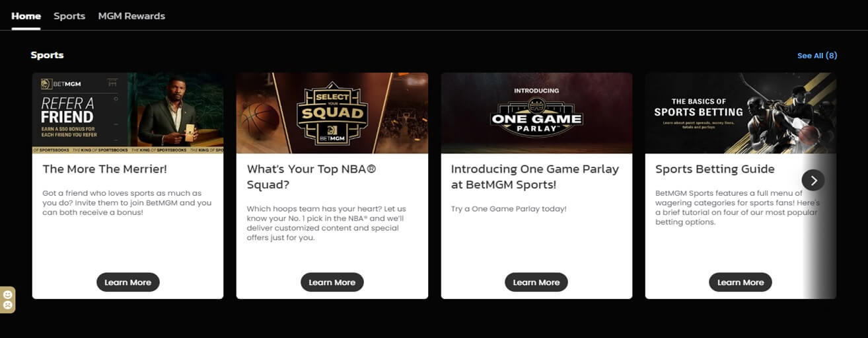Open What's Your Top NBA Squad title

[x=311, y=177]
